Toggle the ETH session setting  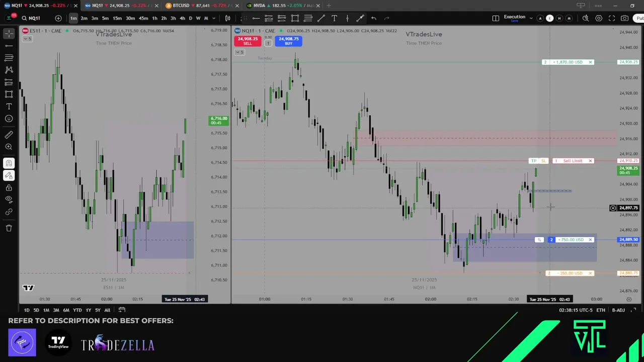pos(601,310)
